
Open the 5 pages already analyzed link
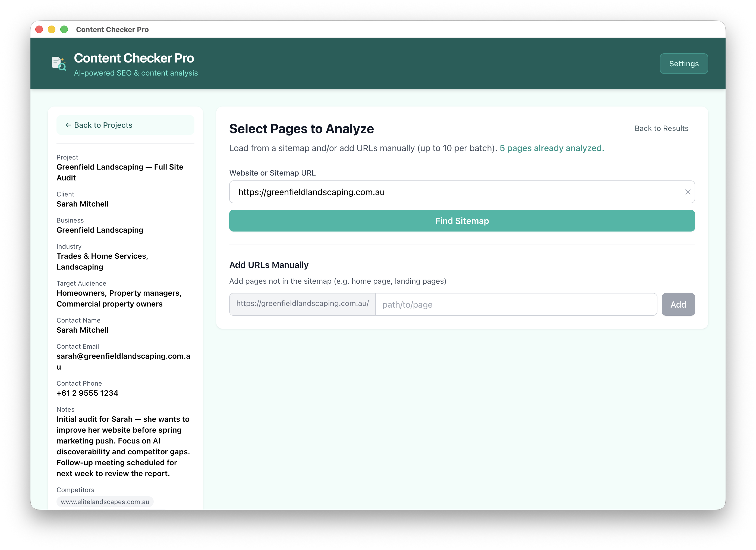pyautogui.click(x=551, y=148)
